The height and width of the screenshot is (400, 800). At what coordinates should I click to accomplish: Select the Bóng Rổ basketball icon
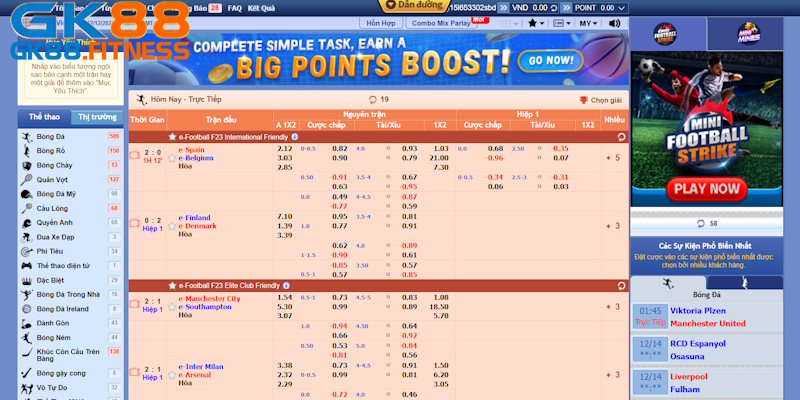pyautogui.click(x=27, y=151)
